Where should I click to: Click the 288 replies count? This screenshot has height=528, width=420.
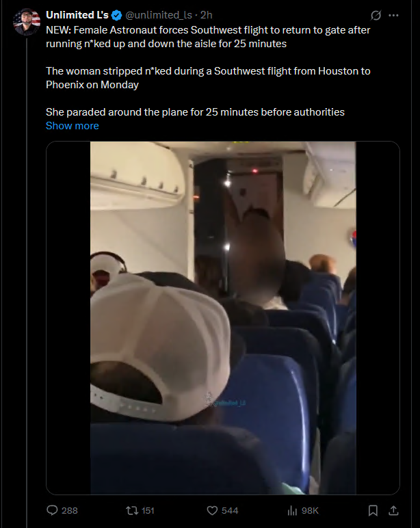point(70,511)
